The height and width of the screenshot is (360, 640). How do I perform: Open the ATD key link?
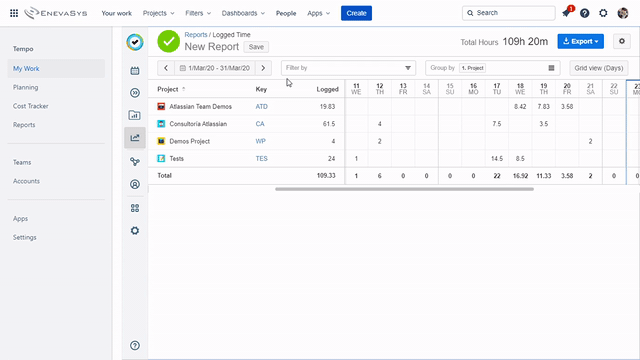262,107
